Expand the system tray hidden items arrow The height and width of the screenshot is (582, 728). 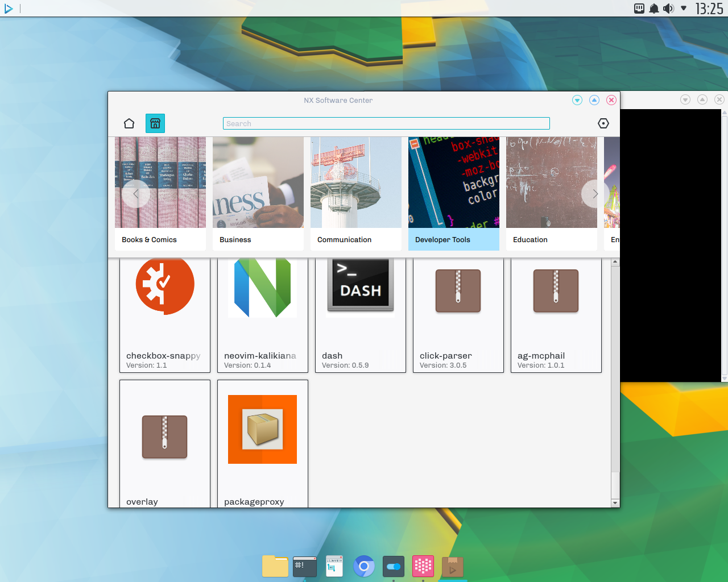[x=684, y=9]
